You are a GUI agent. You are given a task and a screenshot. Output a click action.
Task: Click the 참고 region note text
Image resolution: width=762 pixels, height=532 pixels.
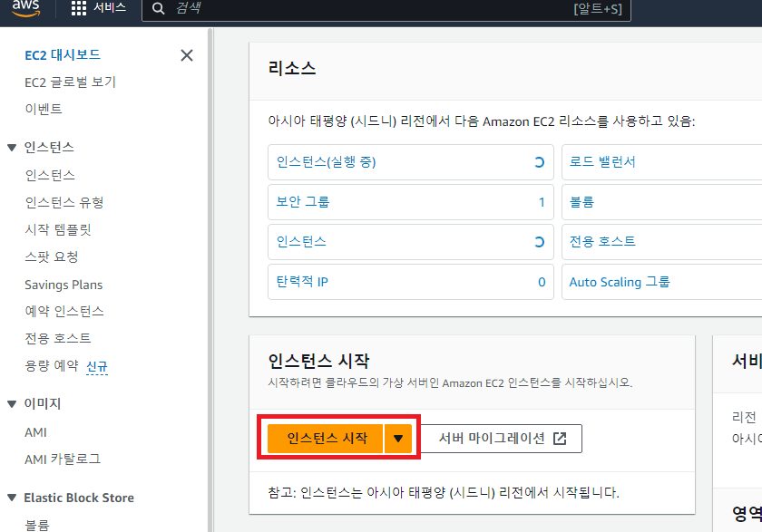(x=444, y=493)
